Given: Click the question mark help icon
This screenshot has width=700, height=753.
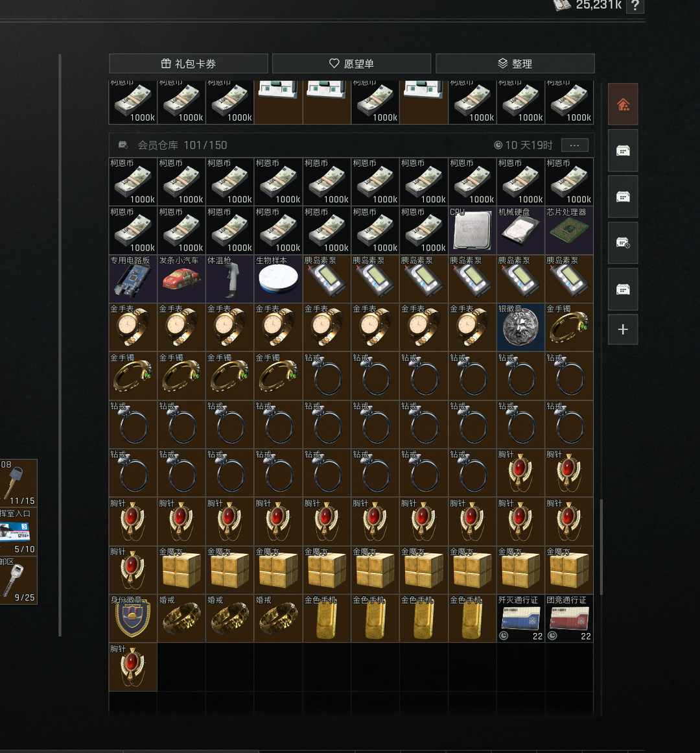Looking at the screenshot, I should [635, 6].
